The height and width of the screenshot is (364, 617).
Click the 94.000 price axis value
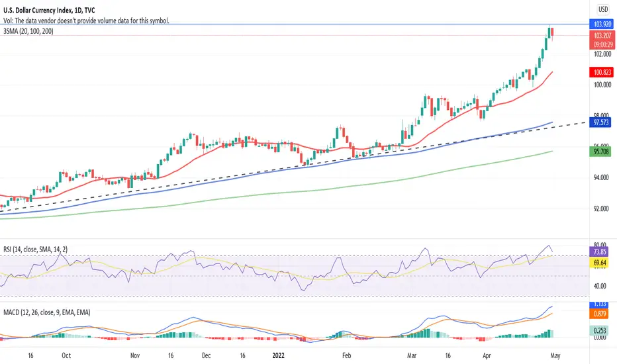(601, 177)
